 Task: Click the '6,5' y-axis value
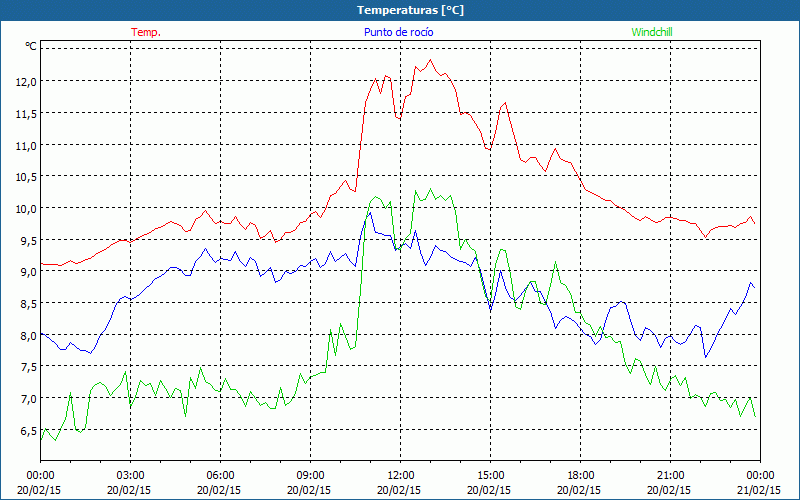tap(28, 431)
